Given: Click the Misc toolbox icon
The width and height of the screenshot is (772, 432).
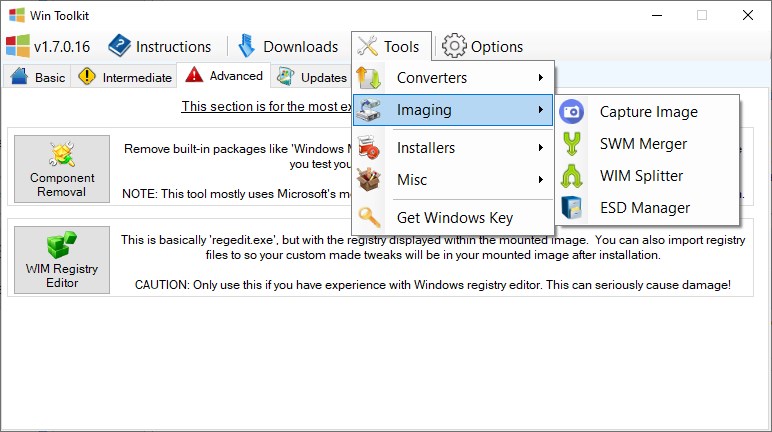Looking at the screenshot, I should [369, 180].
